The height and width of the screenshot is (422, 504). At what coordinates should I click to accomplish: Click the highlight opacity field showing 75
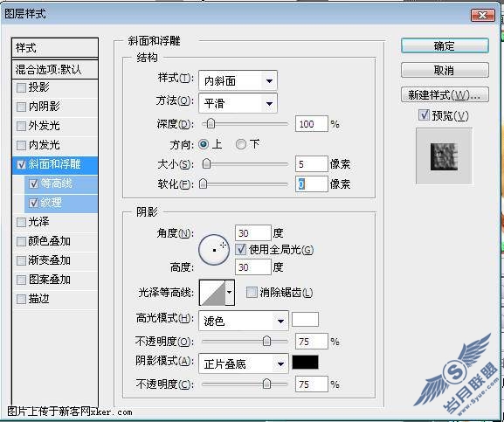(312, 341)
